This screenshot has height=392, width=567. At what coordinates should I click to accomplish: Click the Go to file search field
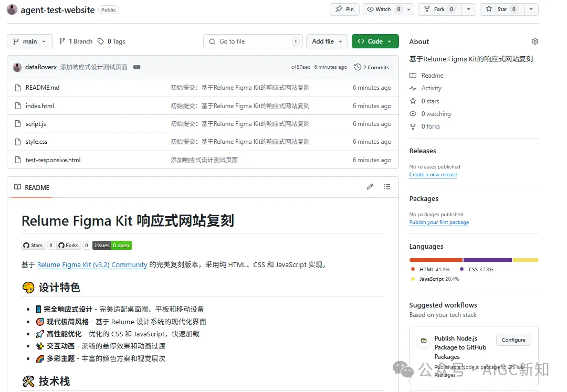[253, 41]
